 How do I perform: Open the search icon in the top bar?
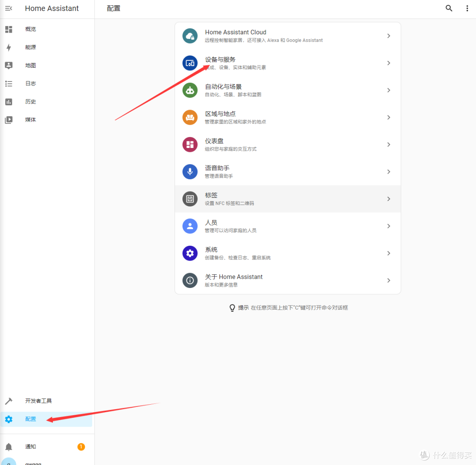449,8
